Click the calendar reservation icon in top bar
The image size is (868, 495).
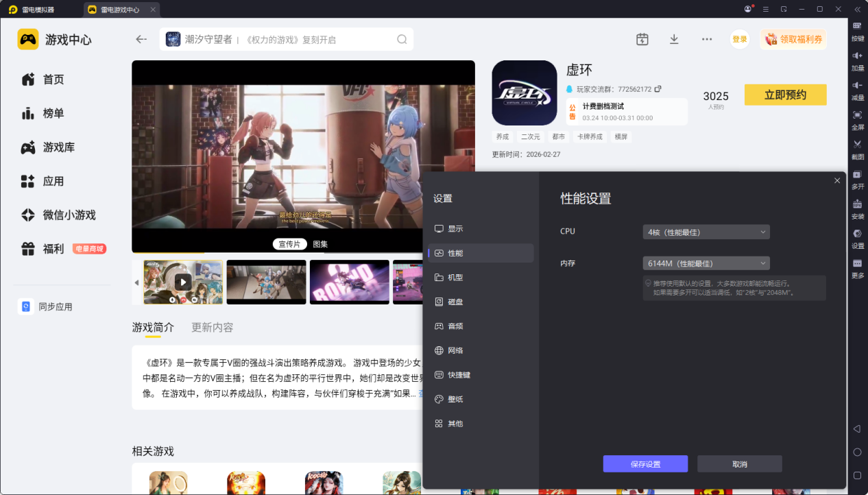(642, 39)
